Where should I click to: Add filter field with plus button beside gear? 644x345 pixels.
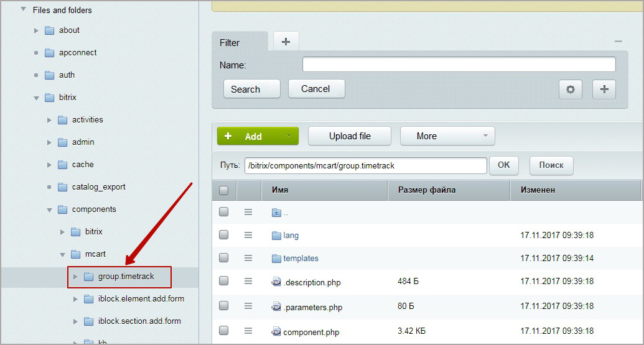(604, 90)
